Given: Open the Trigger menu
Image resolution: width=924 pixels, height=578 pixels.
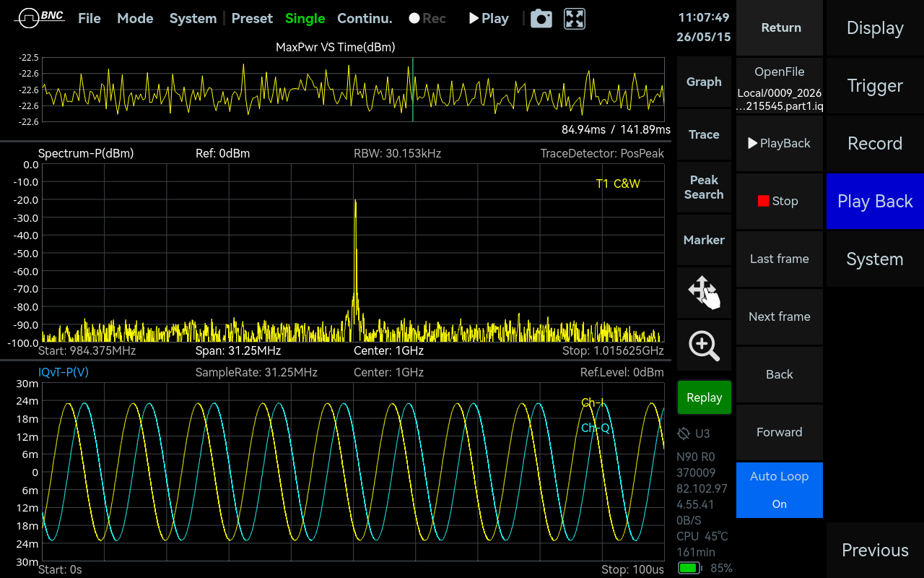Looking at the screenshot, I should click(875, 85).
